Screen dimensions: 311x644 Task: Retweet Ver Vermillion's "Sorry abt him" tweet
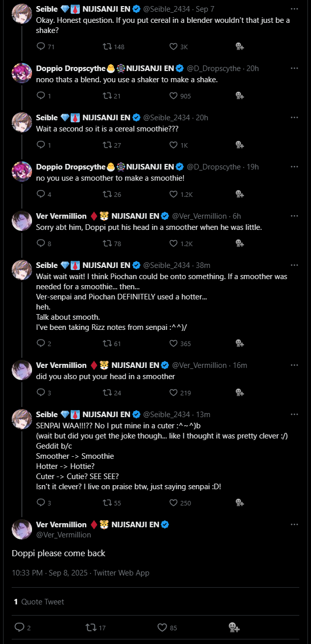(x=107, y=243)
